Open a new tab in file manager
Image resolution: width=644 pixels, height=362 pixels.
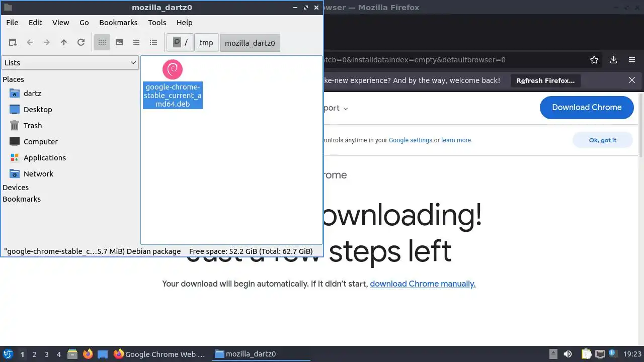pos(13,43)
